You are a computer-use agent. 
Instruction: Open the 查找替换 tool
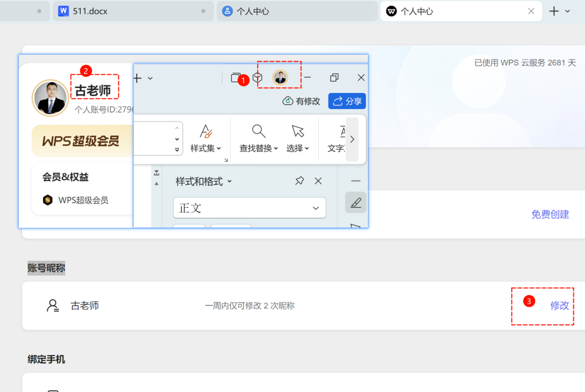point(259,139)
